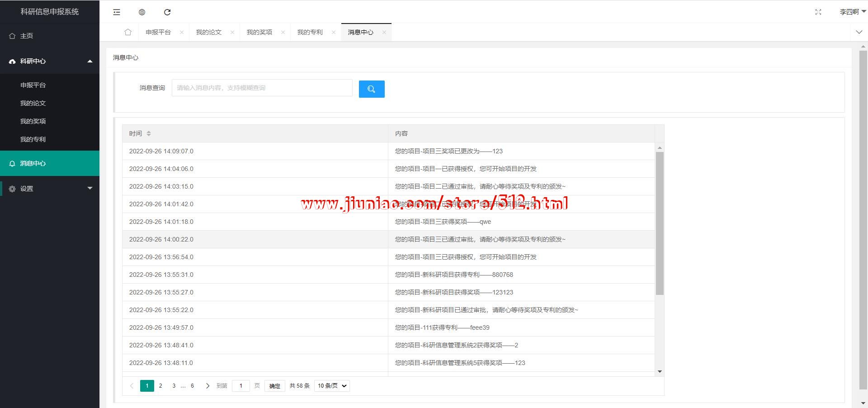Click the 消息查询 search input field
The image size is (868, 408).
[x=262, y=88]
